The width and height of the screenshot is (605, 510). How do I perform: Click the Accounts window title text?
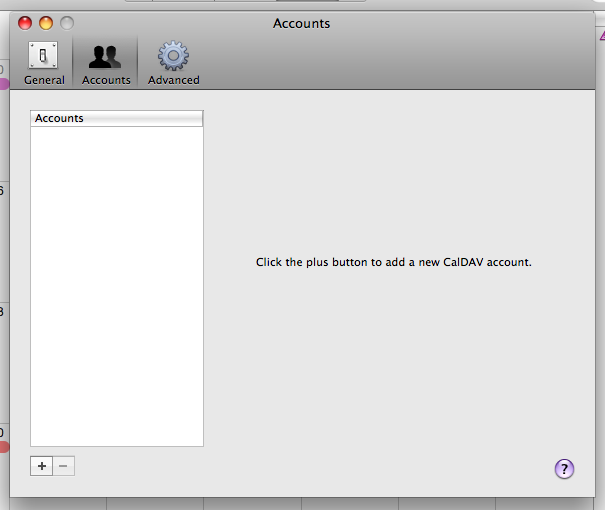coord(301,23)
